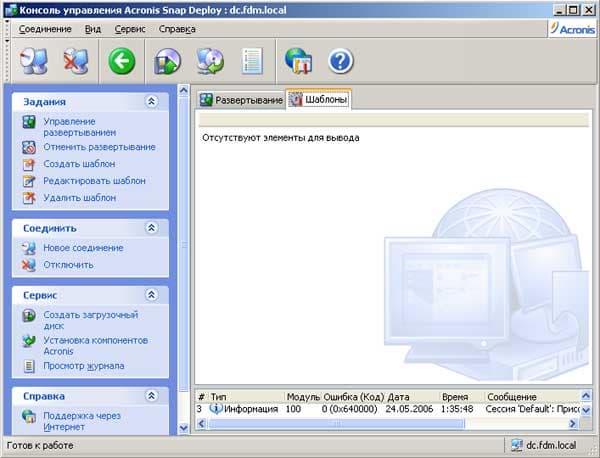The image size is (600, 458).
Task: Click Создать загрузочный диск link
Action: pos(91,320)
